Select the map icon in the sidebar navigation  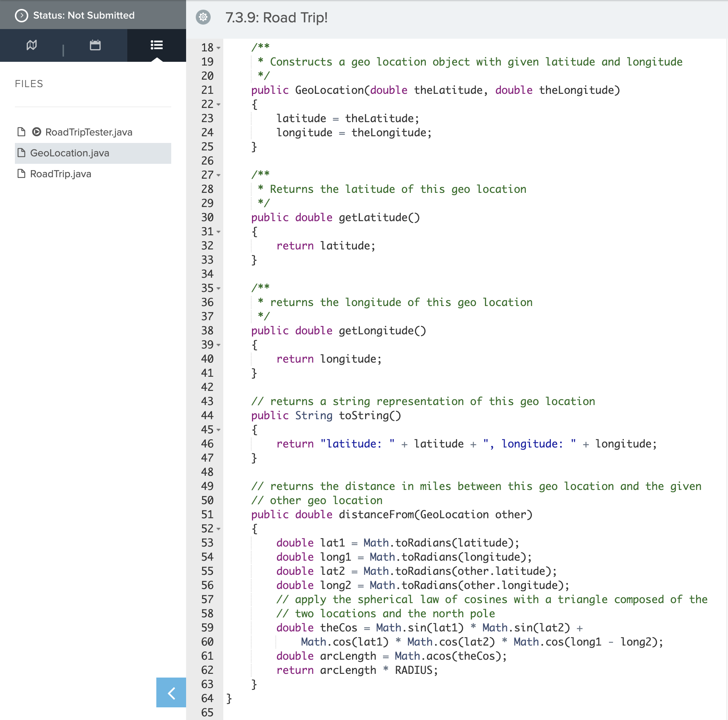click(x=32, y=45)
